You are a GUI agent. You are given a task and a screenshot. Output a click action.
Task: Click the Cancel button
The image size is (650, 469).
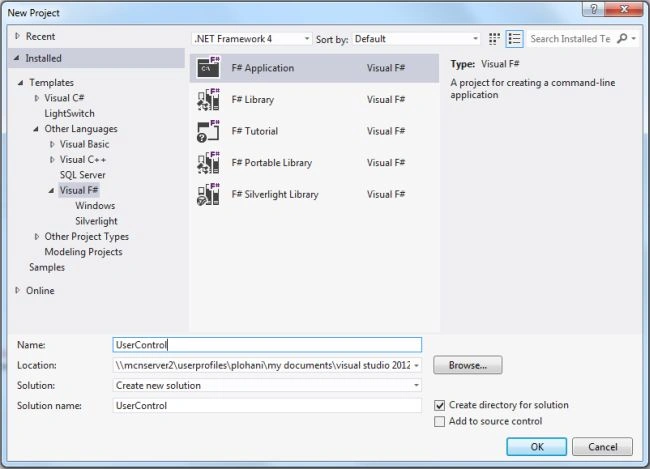(602, 447)
